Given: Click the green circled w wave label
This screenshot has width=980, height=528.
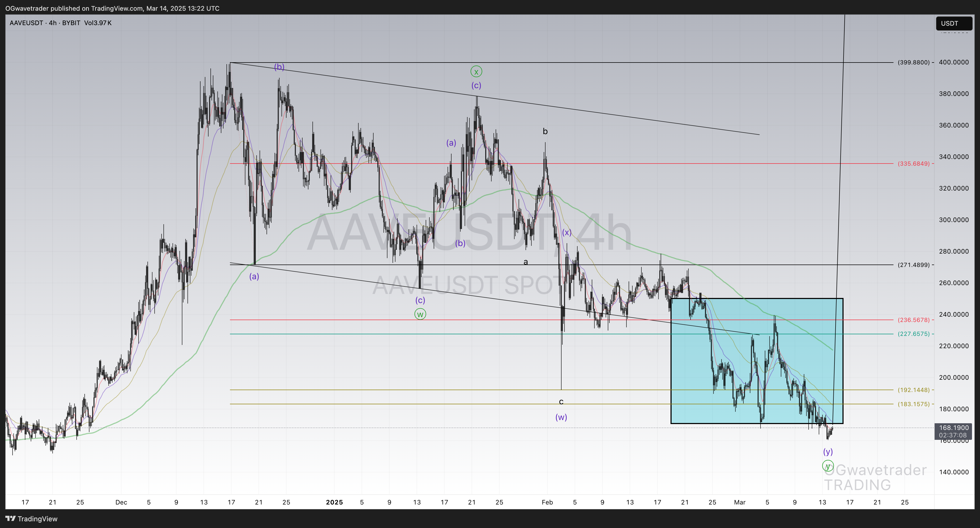Looking at the screenshot, I should 420,314.
